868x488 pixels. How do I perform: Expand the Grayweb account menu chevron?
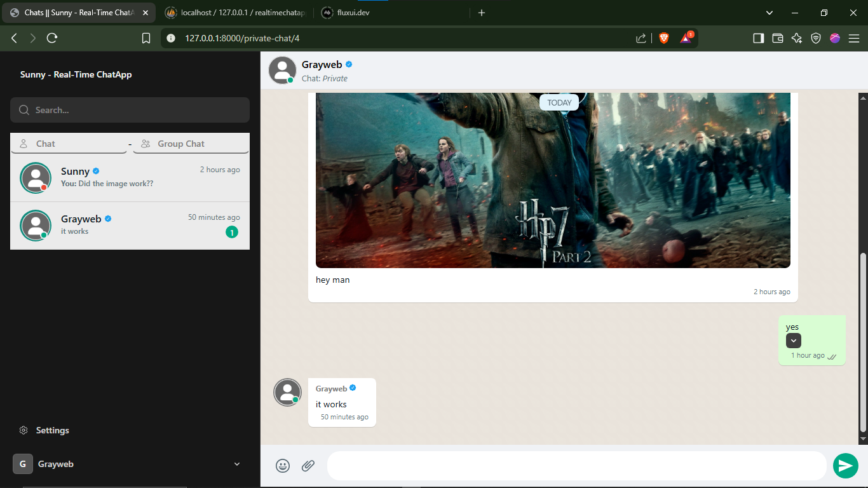click(x=237, y=464)
